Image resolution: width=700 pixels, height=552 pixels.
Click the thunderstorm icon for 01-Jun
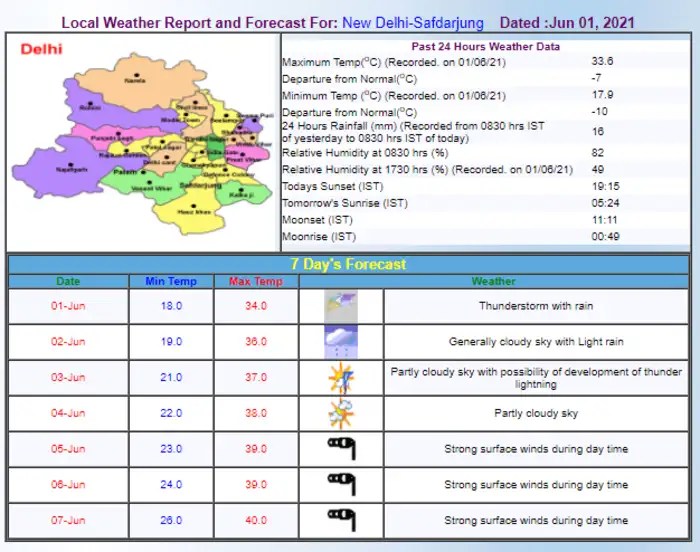341,306
